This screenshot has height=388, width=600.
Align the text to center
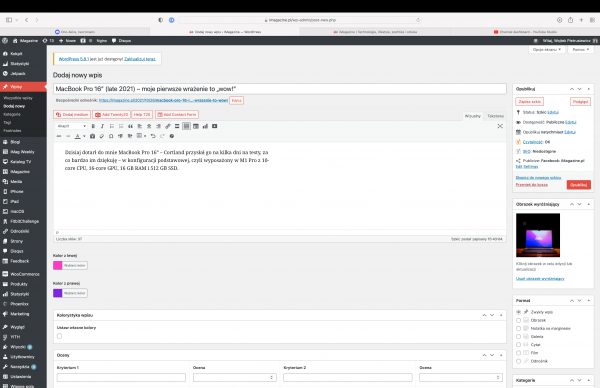149,126
